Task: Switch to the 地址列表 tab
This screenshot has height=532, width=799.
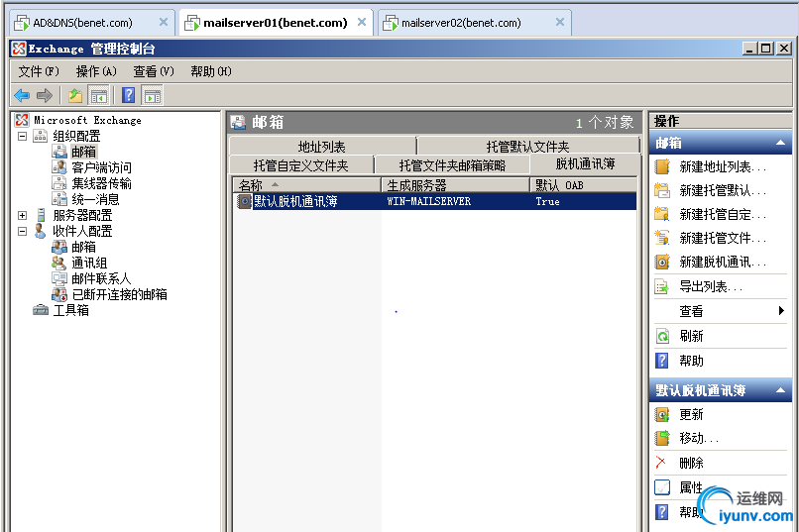Action: (322, 147)
